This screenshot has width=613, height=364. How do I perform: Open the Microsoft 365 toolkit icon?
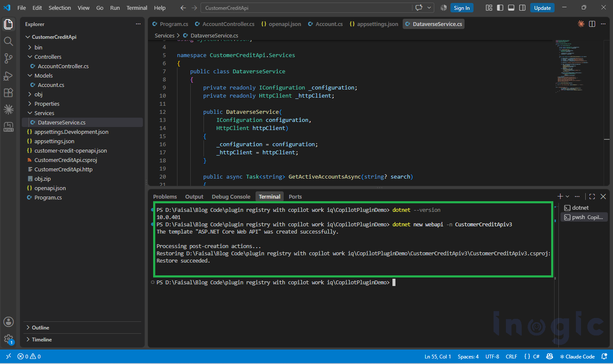pyautogui.click(x=8, y=127)
